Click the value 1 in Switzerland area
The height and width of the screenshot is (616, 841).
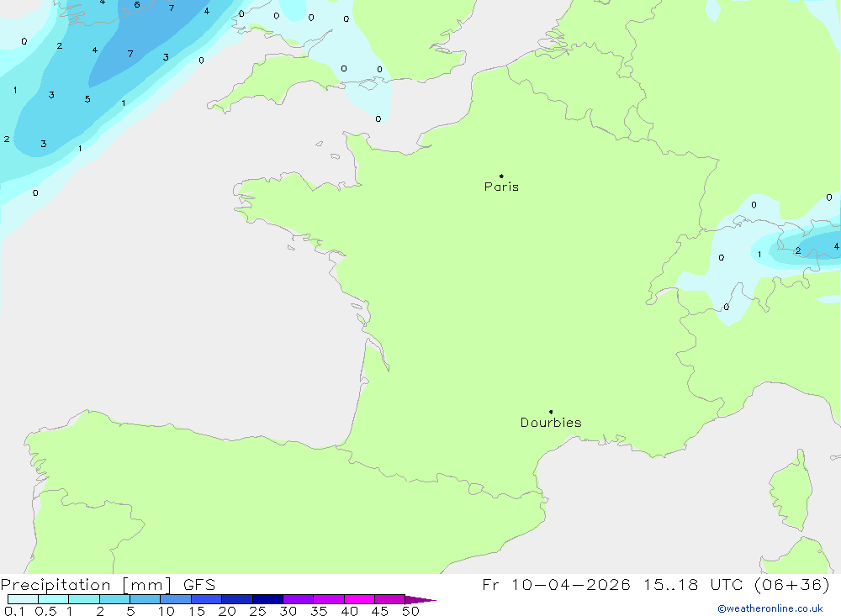(759, 255)
